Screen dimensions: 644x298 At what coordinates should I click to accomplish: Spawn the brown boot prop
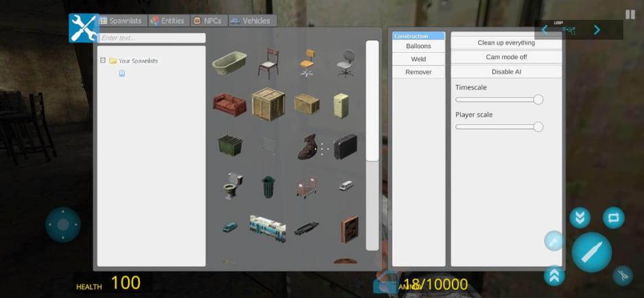pos(307,147)
